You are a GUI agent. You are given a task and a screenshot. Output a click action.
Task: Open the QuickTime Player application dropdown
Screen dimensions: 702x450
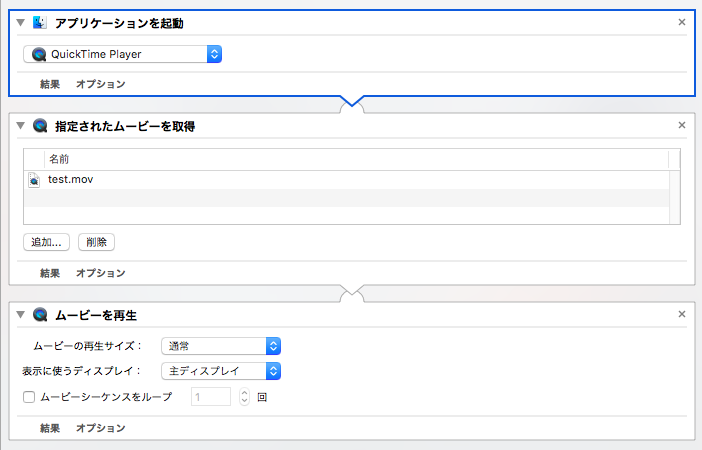(122, 55)
